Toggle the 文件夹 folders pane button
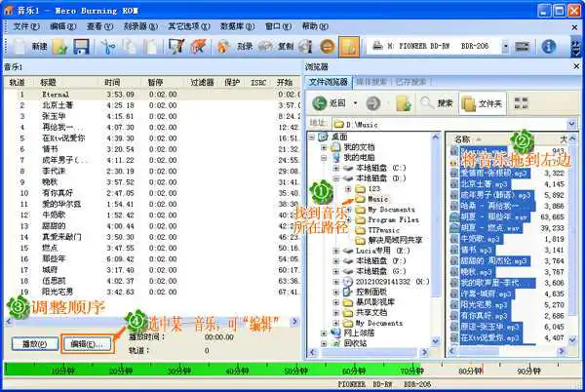 pyautogui.click(x=482, y=103)
